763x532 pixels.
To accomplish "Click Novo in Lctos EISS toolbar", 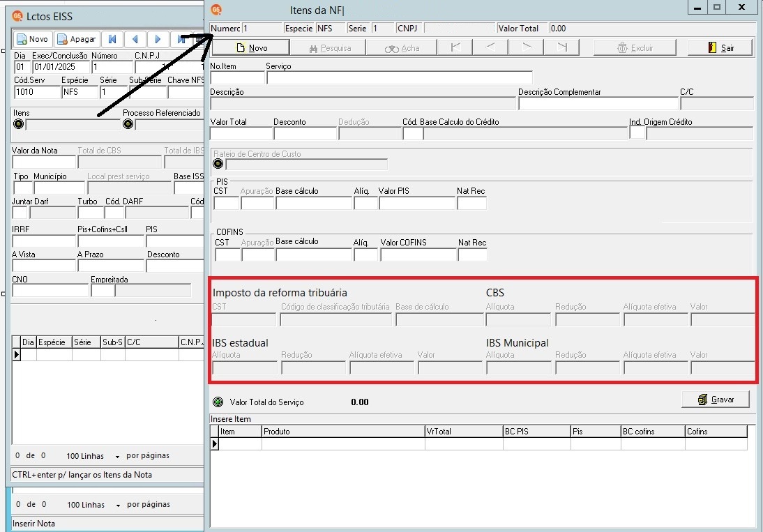I will tap(31, 39).
